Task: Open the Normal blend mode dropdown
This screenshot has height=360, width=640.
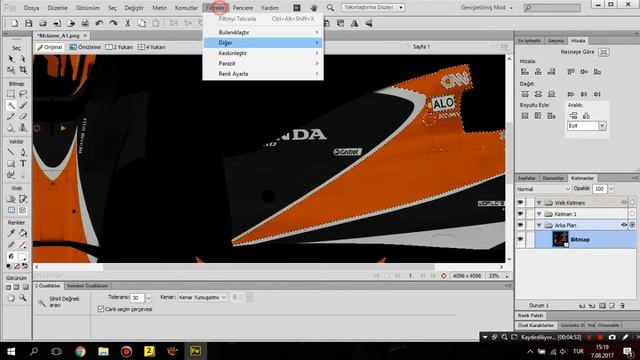Action: [x=543, y=189]
